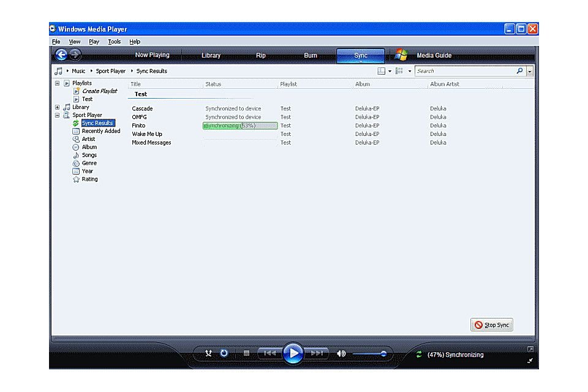Image resolution: width=588 pixels, height=392 pixels.
Task: Click the Create Playlist icon
Action: tap(76, 91)
